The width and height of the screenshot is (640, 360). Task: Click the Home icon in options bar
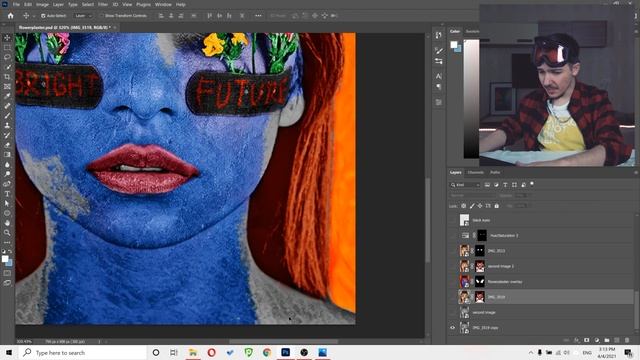click(11, 16)
